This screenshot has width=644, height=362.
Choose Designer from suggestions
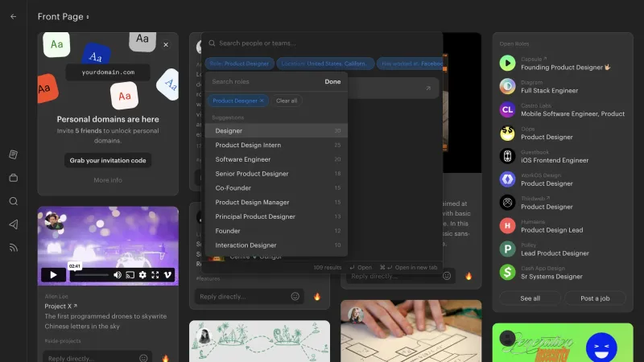pos(276,130)
